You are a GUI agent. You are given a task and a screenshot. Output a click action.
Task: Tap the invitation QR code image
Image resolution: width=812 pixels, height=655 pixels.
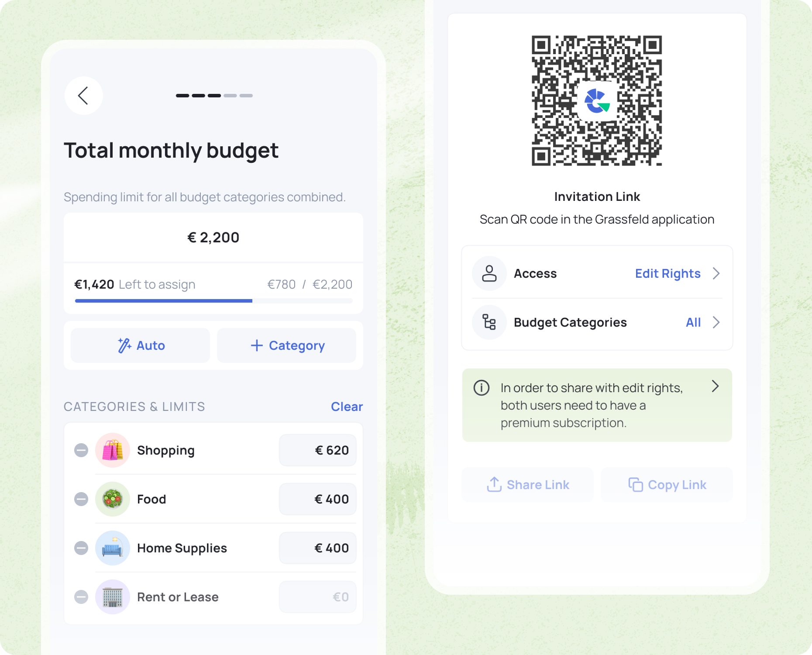point(597,101)
